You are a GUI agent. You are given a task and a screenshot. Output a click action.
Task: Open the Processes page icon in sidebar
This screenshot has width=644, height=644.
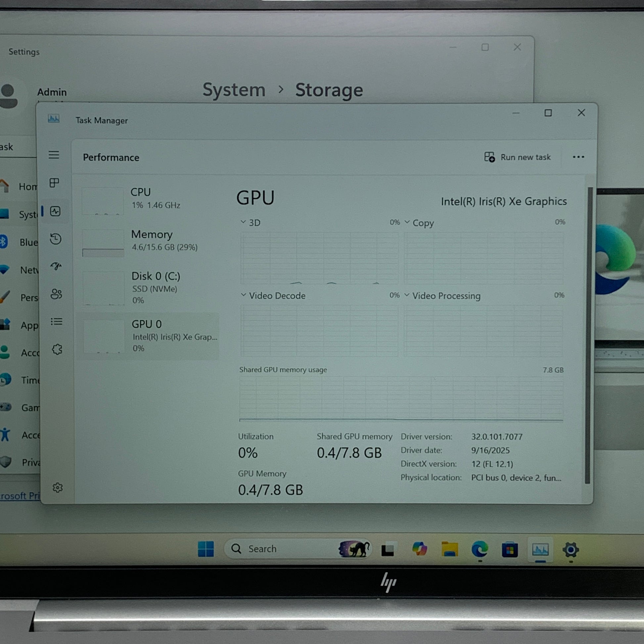[54, 183]
